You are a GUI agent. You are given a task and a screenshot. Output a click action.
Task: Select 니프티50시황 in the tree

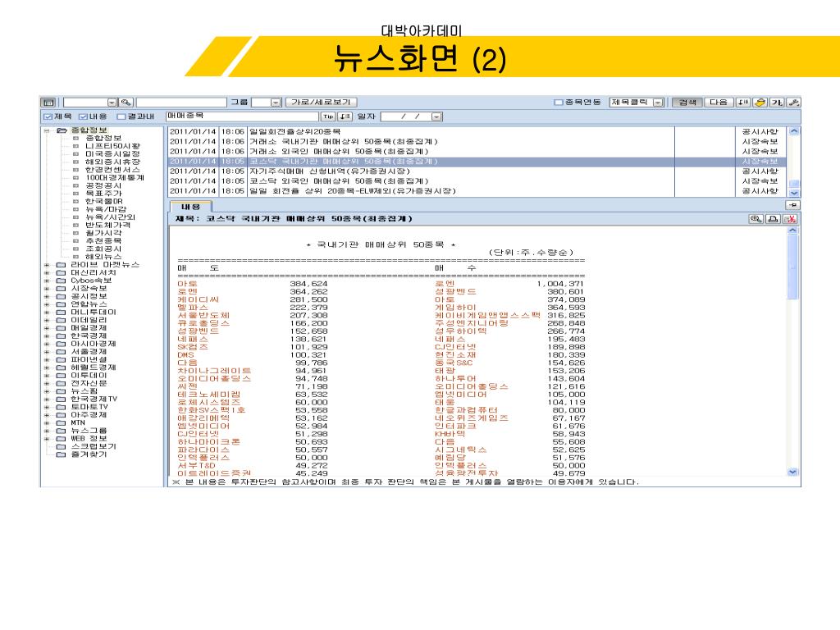point(112,146)
